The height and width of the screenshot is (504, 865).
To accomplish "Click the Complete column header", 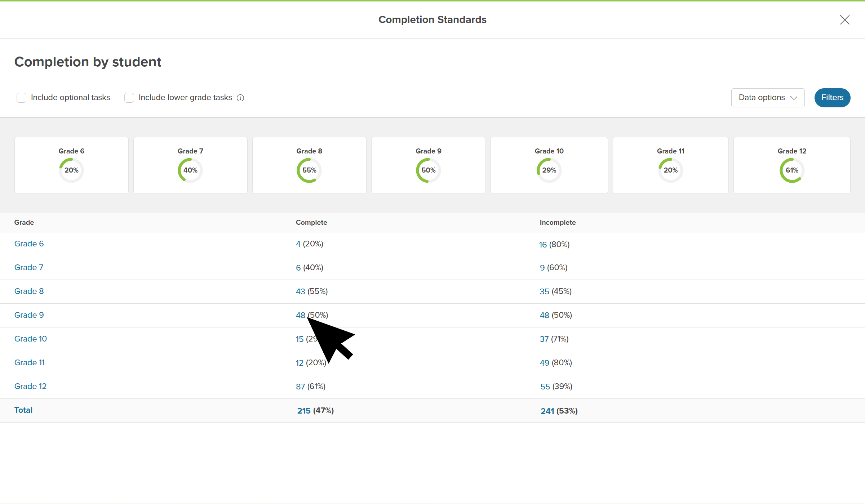I will pyautogui.click(x=311, y=223).
